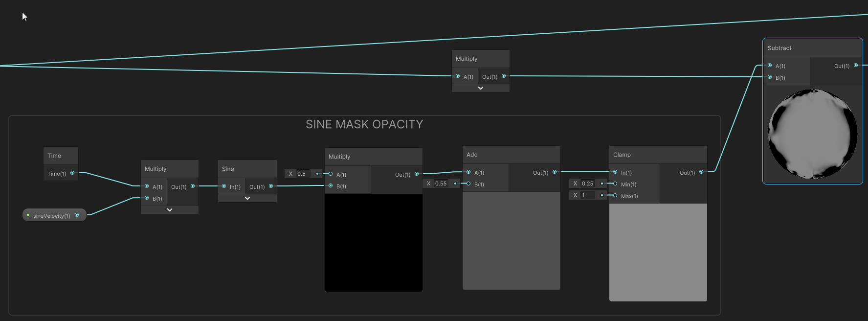This screenshot has height=321, width=868.
Task: Click the Sine node's In(1) input port
Action: [224, 186]
